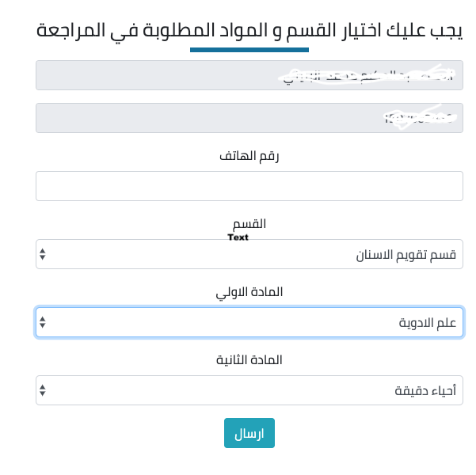476x475 pixels.
Task: Click the up-down arrows of department select
Action: tap(43, 254)
